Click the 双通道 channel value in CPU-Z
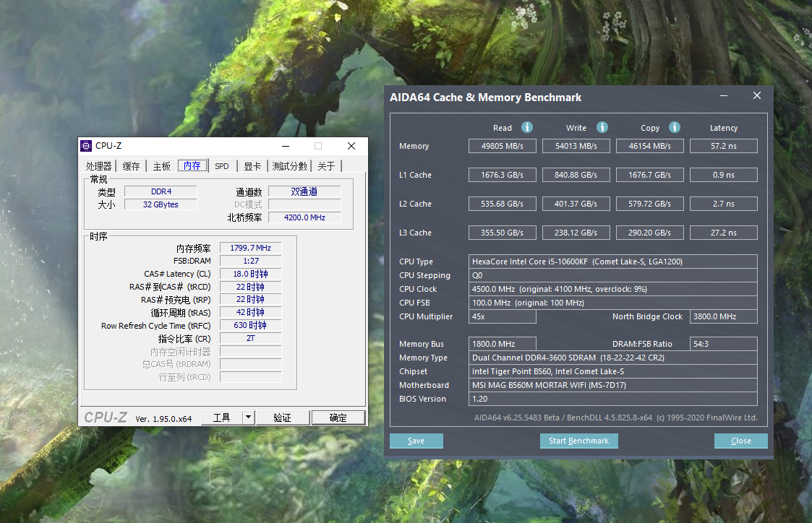 point(304,191)
